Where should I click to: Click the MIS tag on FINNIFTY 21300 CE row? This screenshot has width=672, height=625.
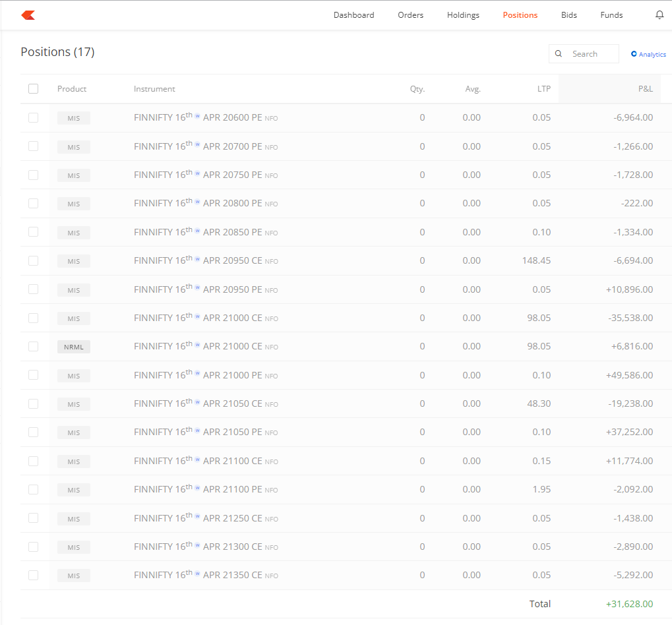pos(73,547)
